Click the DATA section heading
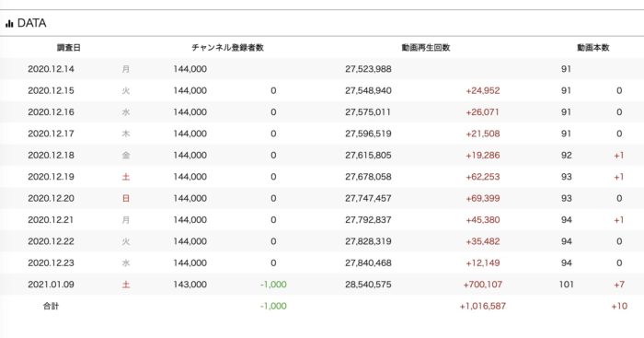644x338 pixels. point(31,23)
